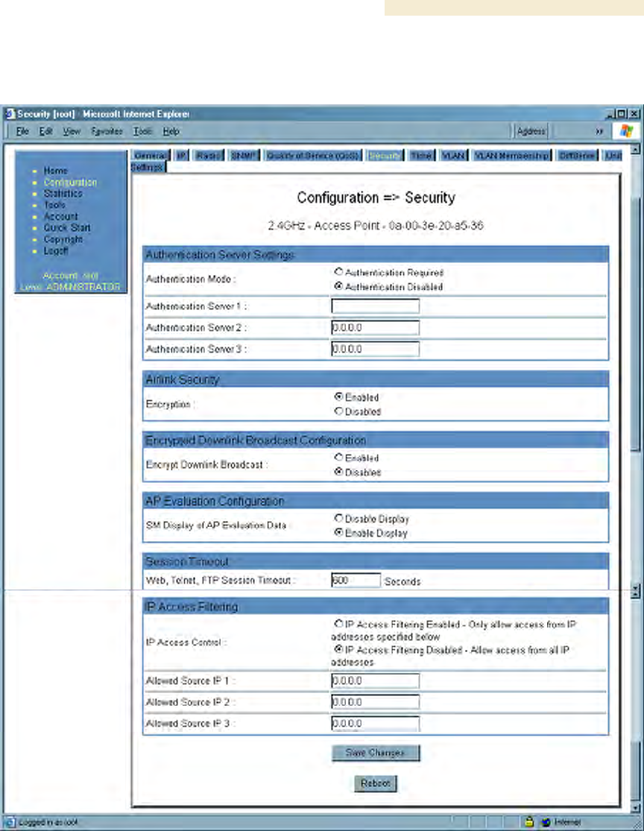Click Windows logo throbber icon

(x=626, y=131)
